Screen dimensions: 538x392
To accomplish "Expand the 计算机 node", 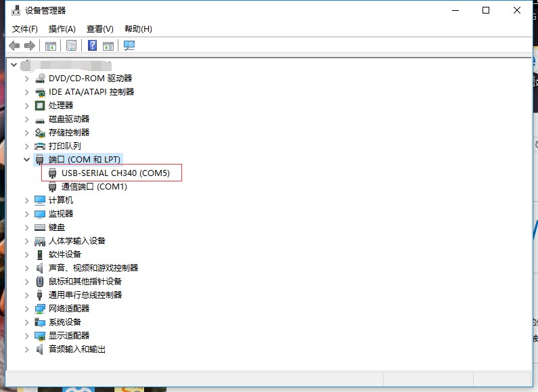I will coord(27,200).
